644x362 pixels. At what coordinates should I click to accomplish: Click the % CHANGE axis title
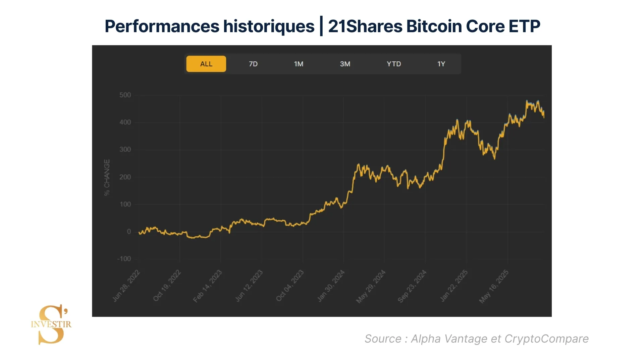click(107, 177)
